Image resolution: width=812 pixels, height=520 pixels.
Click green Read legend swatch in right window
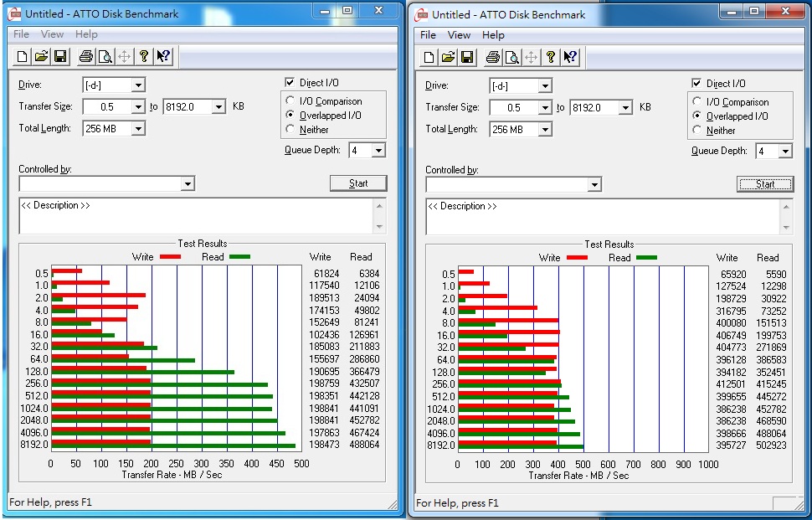pos(646,258)
